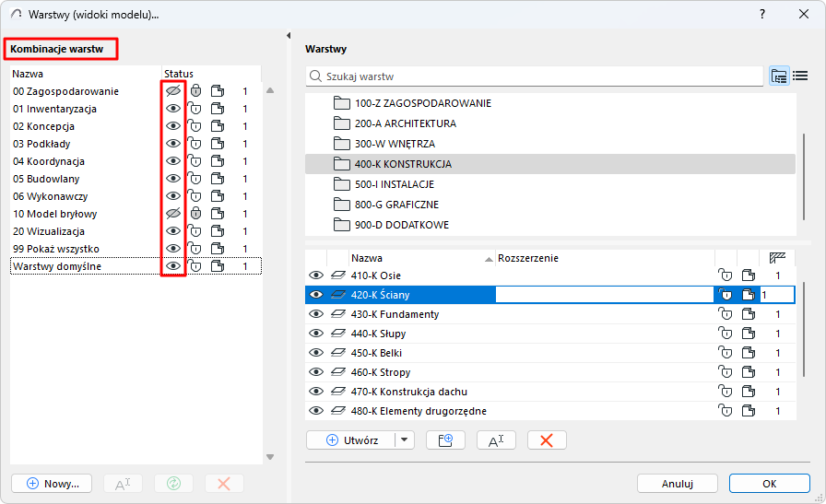
Task: Select 99 Pokaż wszystko combination
Action: pyautogui.click(x=56, y=248)
